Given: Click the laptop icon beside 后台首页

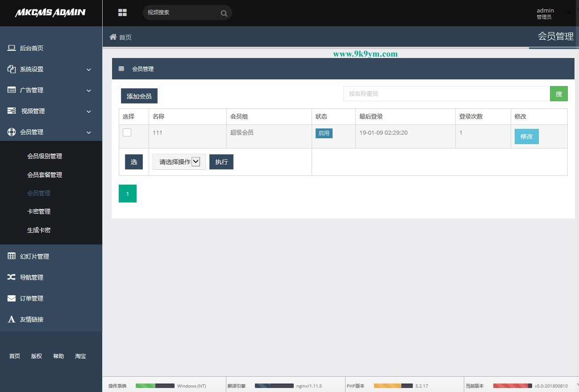Looking at the screenshot, I should (12, 48).
